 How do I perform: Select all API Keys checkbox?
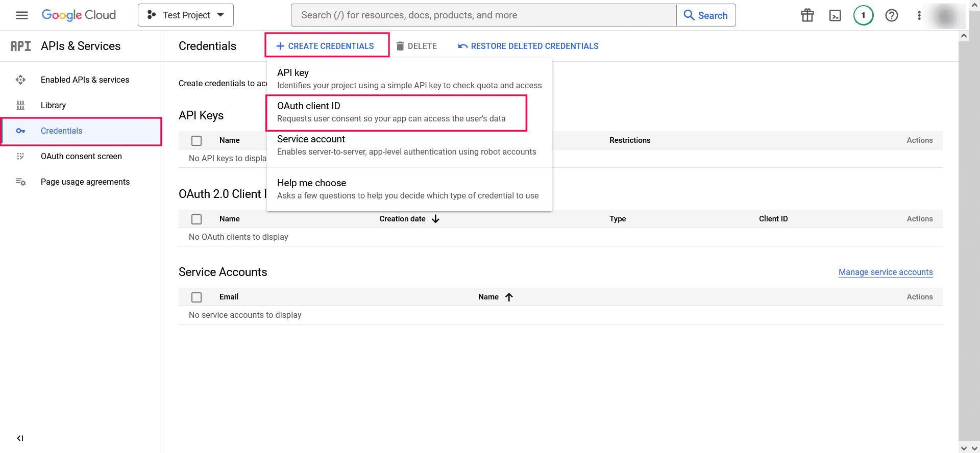197,141
